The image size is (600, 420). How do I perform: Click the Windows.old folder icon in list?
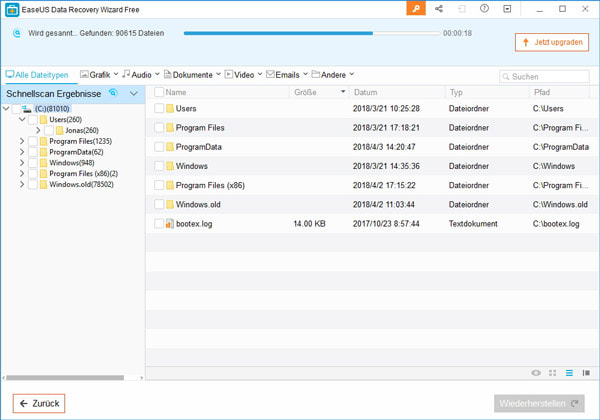(x=170, y=205)
